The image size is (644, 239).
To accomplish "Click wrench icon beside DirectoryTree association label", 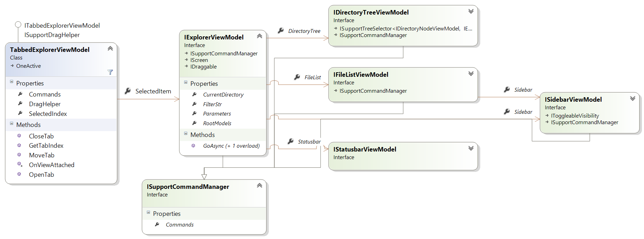I will (x=281, y=30).
